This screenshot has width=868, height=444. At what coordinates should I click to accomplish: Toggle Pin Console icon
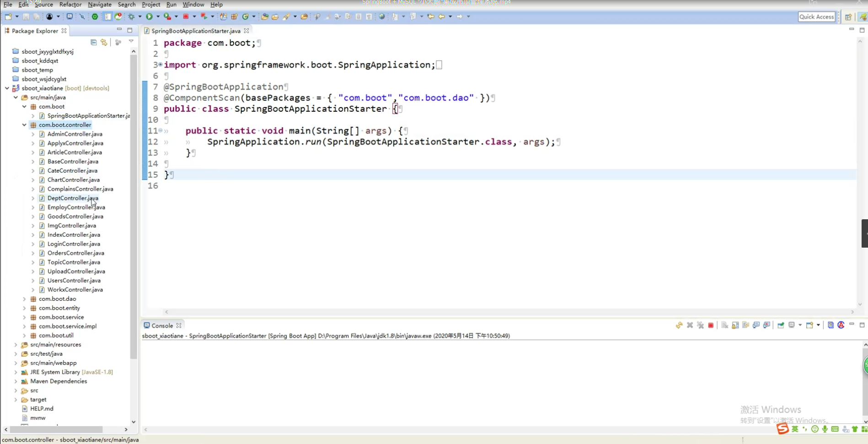pyautogui.click(x=781, y=325)
